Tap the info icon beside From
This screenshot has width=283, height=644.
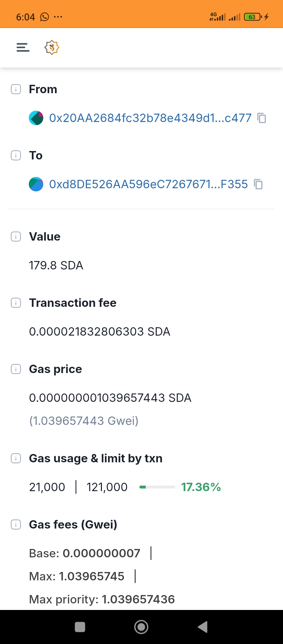pos(16,89)
